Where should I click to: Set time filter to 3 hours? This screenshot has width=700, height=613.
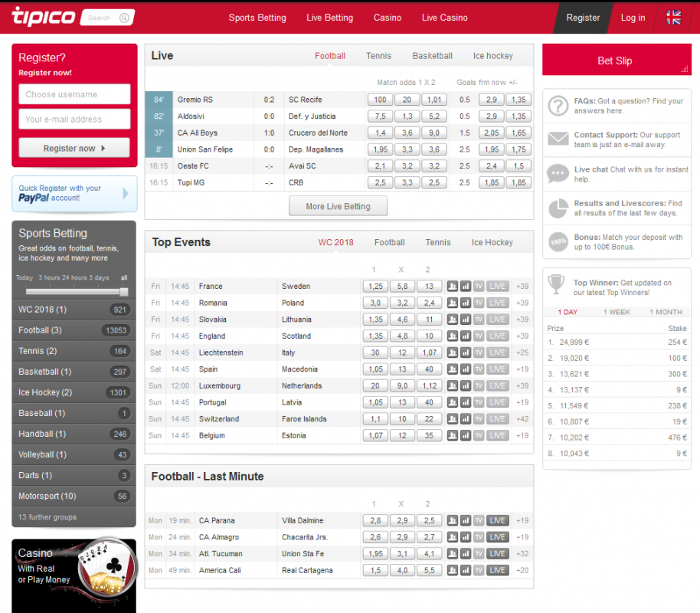pos(51,277)
